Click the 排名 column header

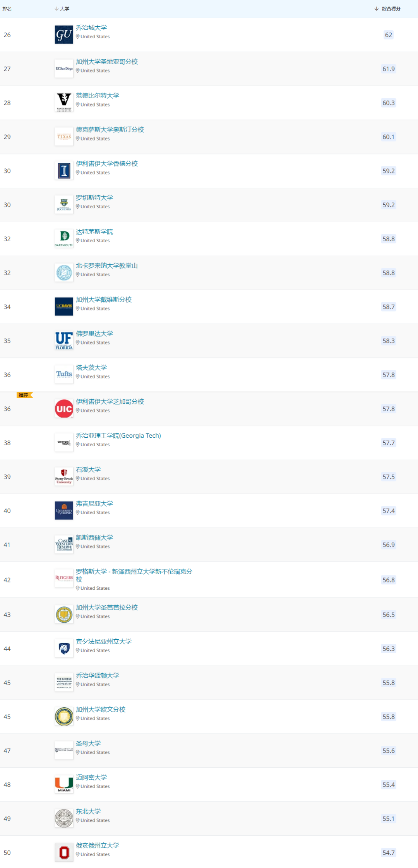[x=7, y=9]
